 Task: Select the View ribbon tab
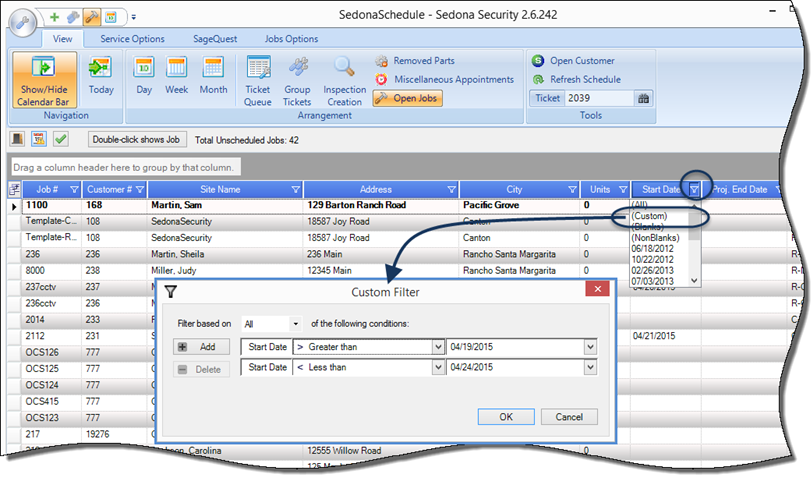(63, 39)
